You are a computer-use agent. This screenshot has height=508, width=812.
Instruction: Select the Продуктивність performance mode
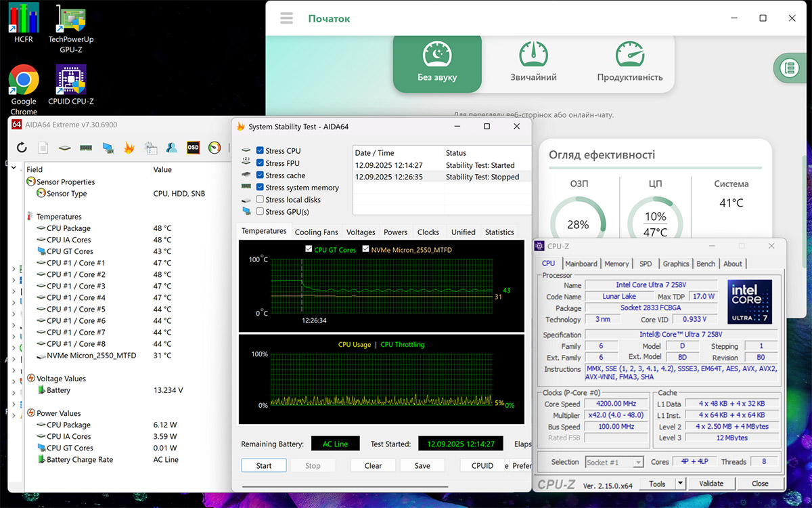(x=630, y=62)
